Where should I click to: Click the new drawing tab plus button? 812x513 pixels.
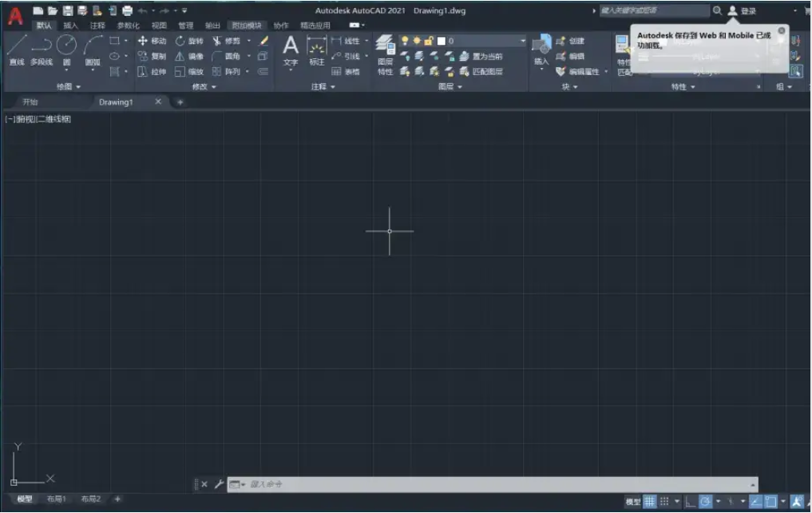(180, 102)
